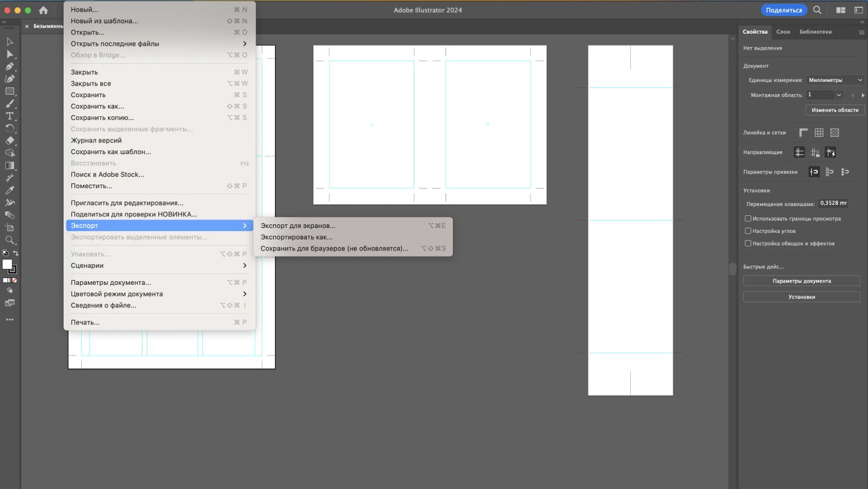The image size is (868, 489).
Task: Open the Arrange Documents icon
Action: click(x=841, y=10)
